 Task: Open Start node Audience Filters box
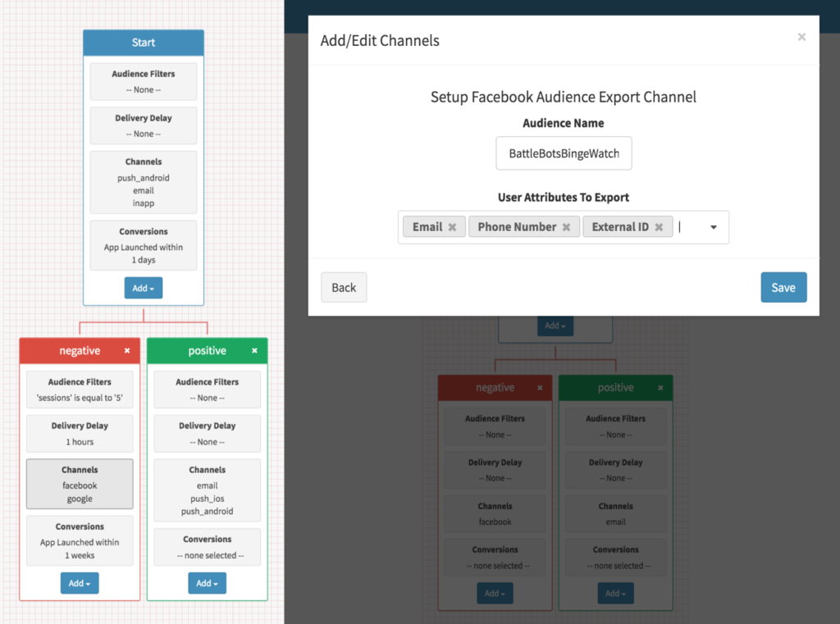tap(144, 81)
